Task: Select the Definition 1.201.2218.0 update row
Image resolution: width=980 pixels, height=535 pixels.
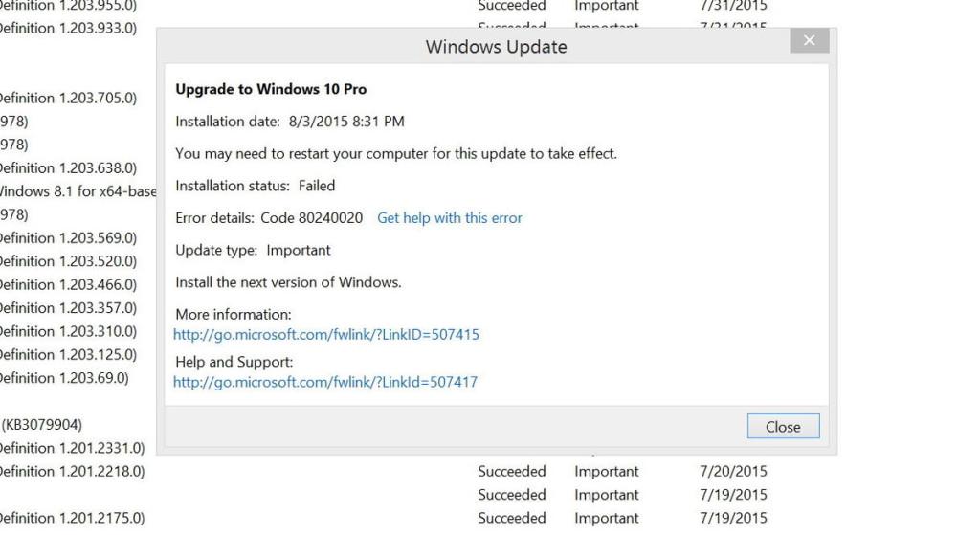Action: 71,471
